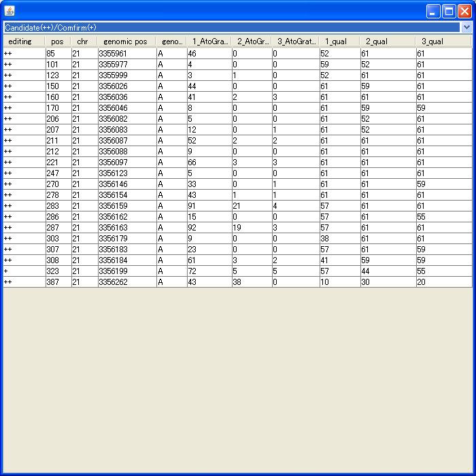
Task: Click 1_AtoG value 72 in row 323
Action: click(209, 271)
